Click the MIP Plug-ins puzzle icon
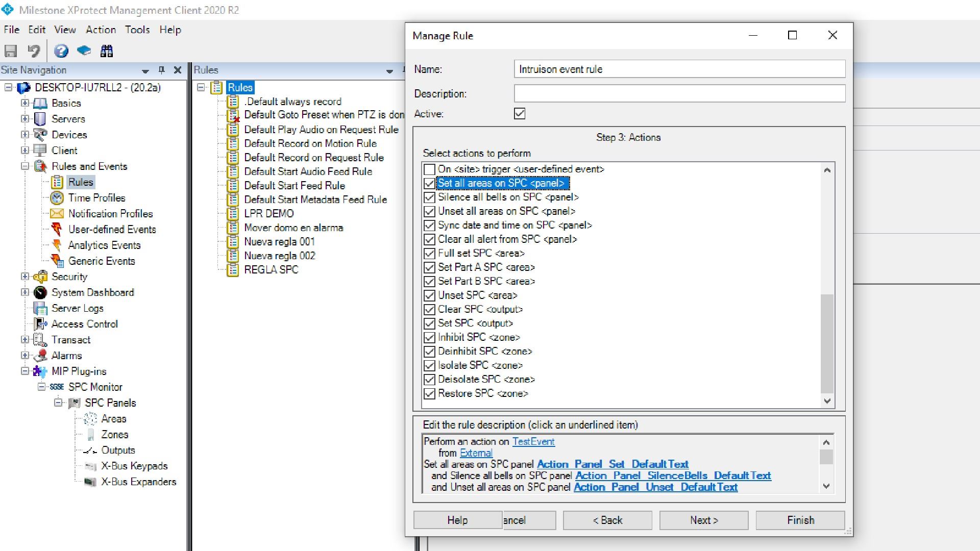The height and width of the screenshot is (551, 980). coord(40,372)
